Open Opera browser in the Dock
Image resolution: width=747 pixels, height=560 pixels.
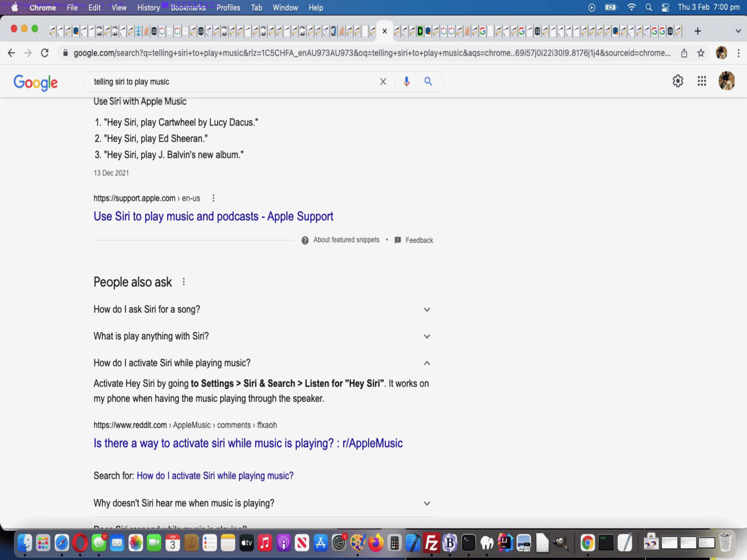click(80, 543)
